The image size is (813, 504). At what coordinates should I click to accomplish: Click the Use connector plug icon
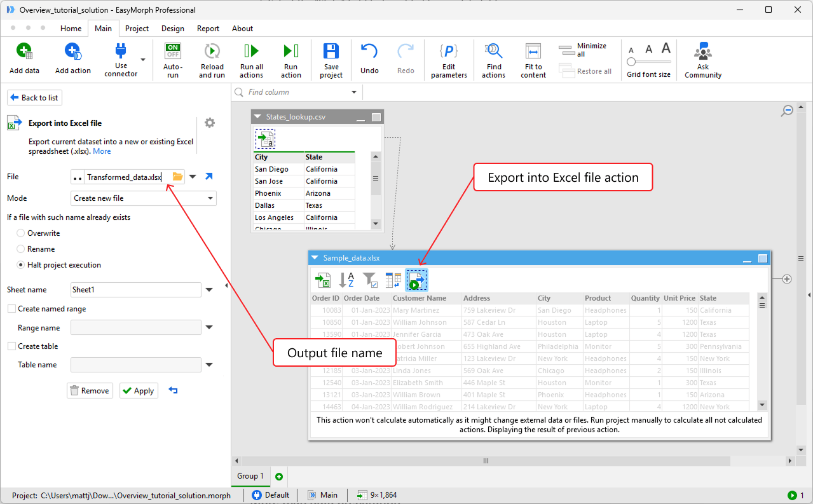(x=121, y=51)
